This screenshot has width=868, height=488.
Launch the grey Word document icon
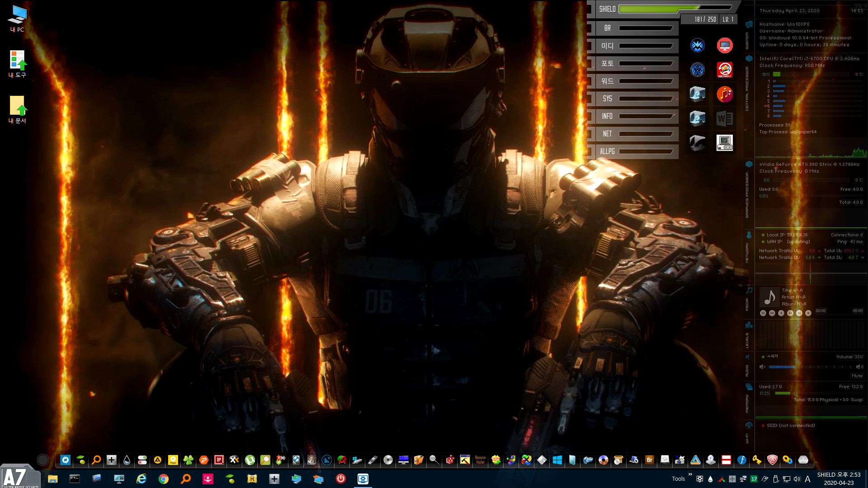click(725, 118)
